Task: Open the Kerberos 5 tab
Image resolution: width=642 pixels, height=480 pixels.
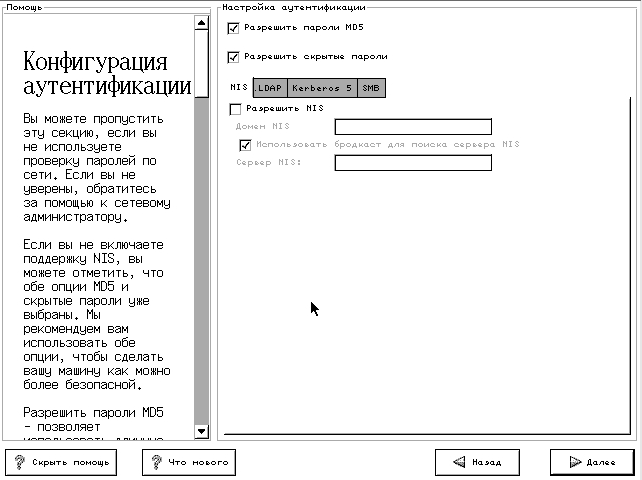Action: point(321,88)
